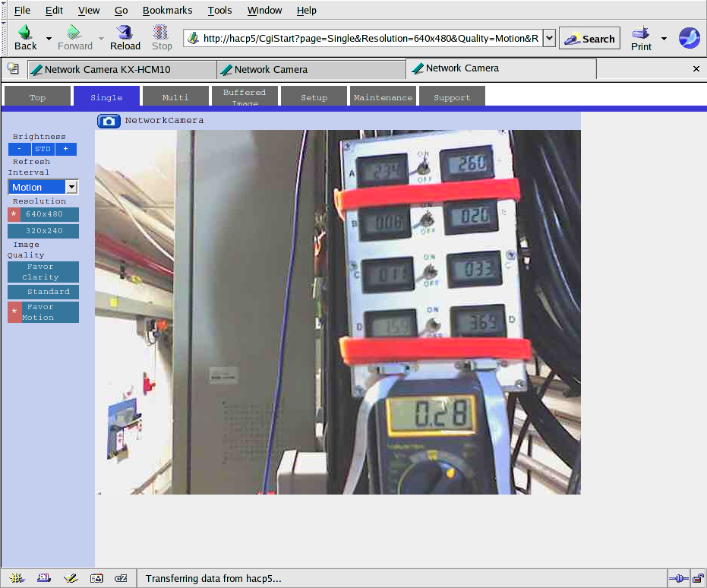Click the Print icon

click(641, 38)
